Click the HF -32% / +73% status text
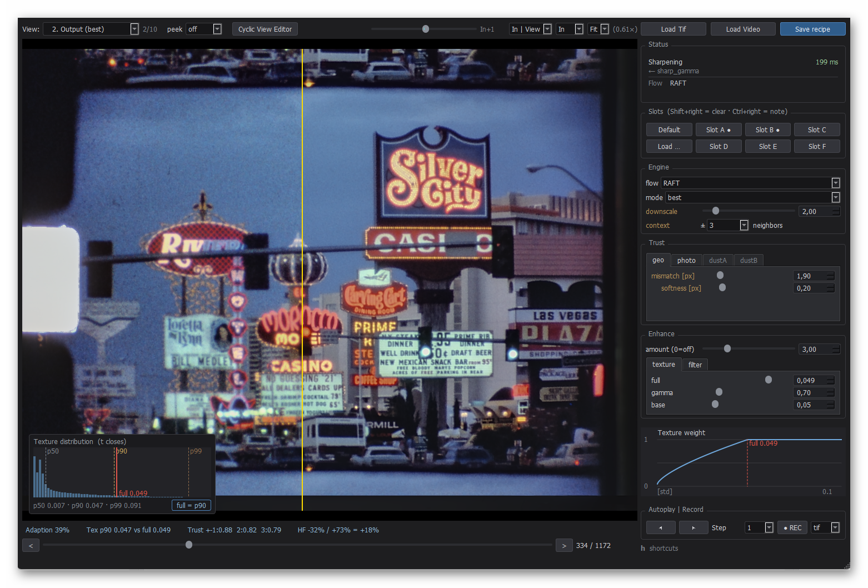The width and height of the screenshot is (868, 588). point(338,530)
